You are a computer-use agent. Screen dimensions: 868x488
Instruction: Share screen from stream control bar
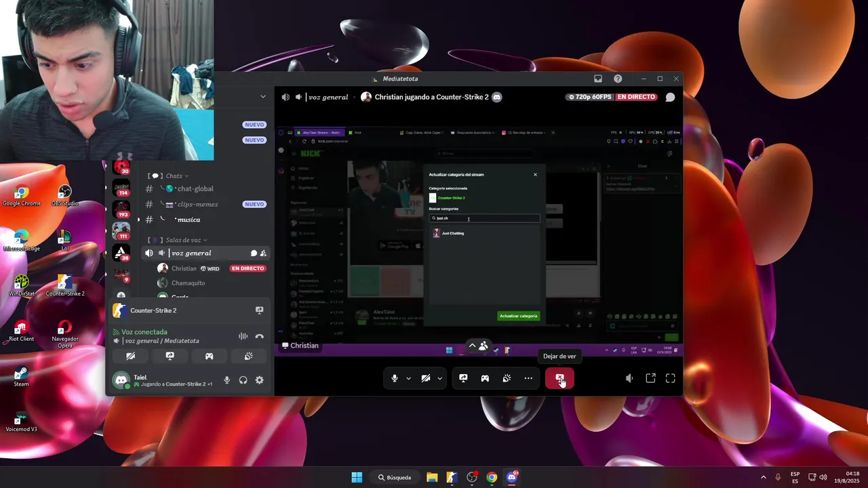coord(463,378)
